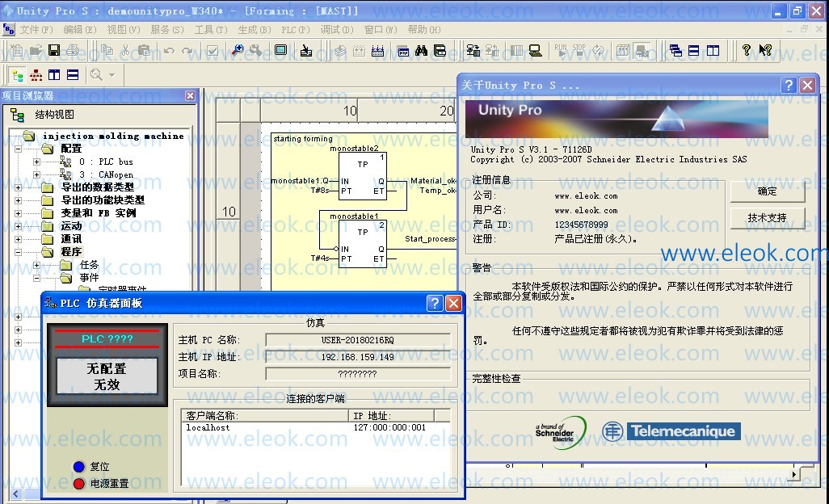The width and height of the screenshot is (829, 504).
Task: Click the 技术支持 button
Action: pyautogui.click(x=768, y=217)
